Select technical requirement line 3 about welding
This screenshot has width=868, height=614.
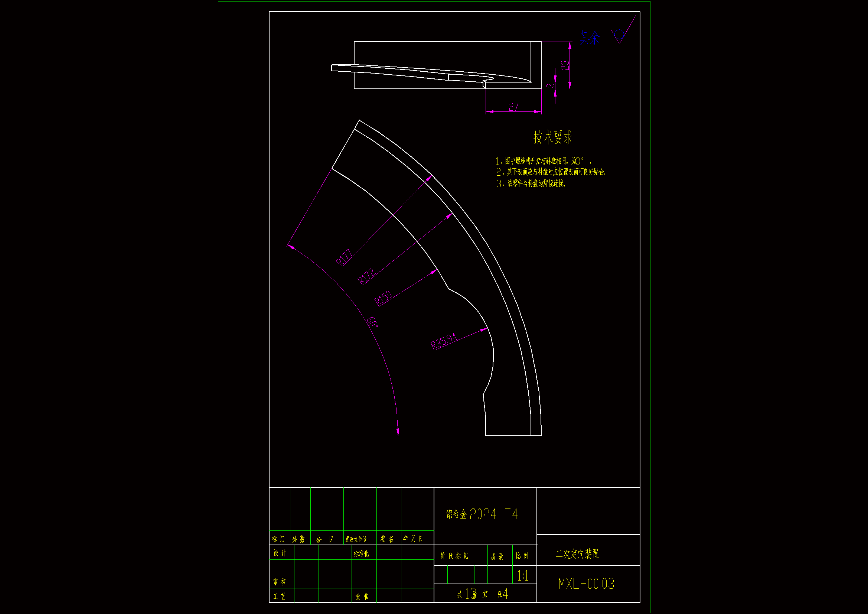click(x=531, y=183)
